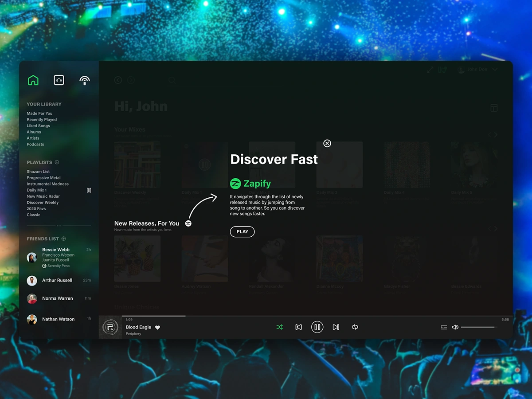Open the Alnums library entry
The width and height of the screenshot is (532, 399).
pyautogui.click(x=34, y=132)
